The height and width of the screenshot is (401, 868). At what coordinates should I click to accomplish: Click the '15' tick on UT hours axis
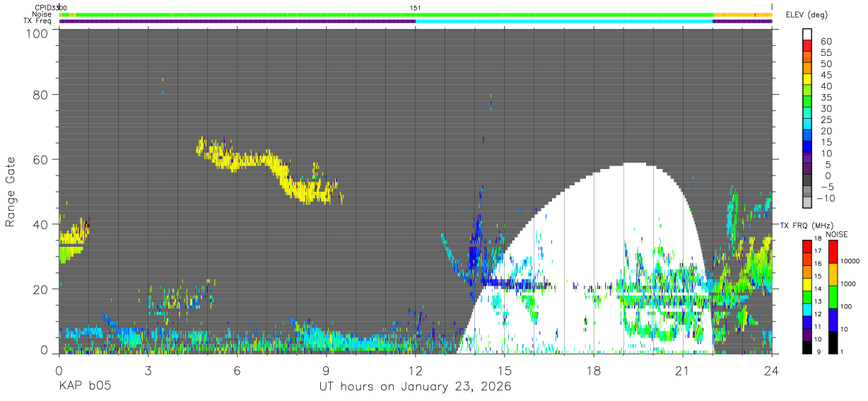point(505,370)
